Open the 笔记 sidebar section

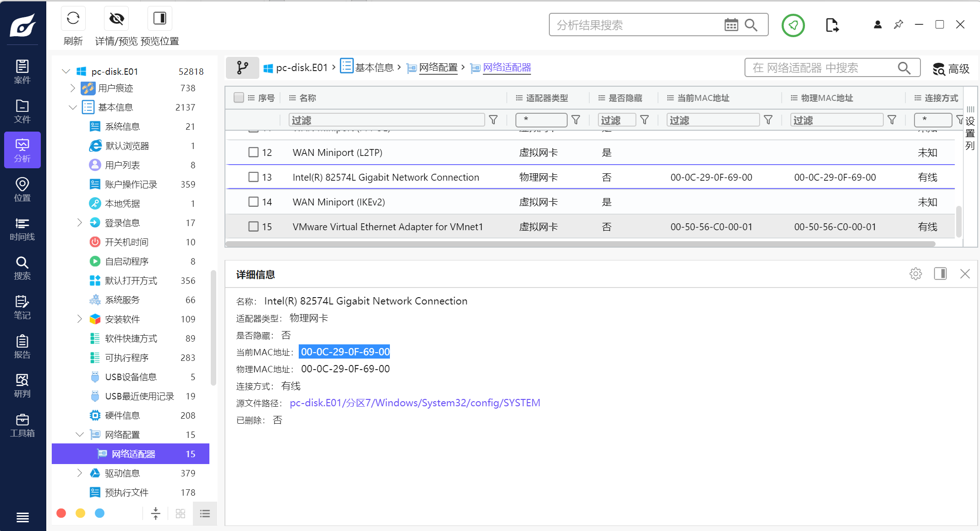[22, 308]
